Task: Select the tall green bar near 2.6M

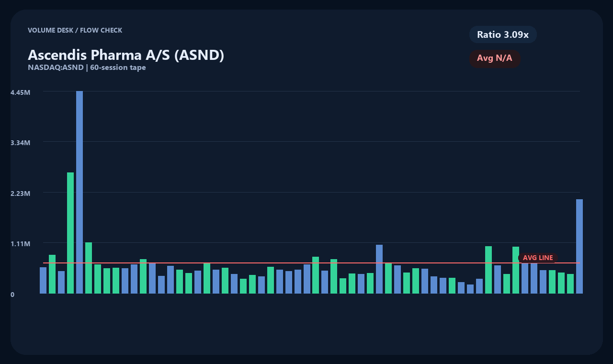Action: tap(70, 233)
